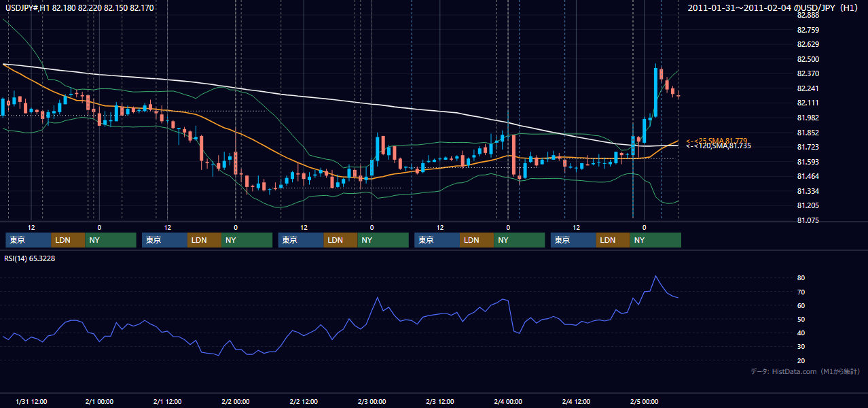Select the 東京 session block for 1/31
The image size is (868, 408).
(29, 240)
